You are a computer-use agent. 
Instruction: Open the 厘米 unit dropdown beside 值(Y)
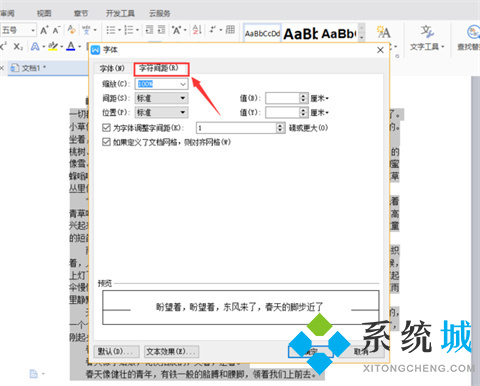pyautogui.click(x=319, y=113)
